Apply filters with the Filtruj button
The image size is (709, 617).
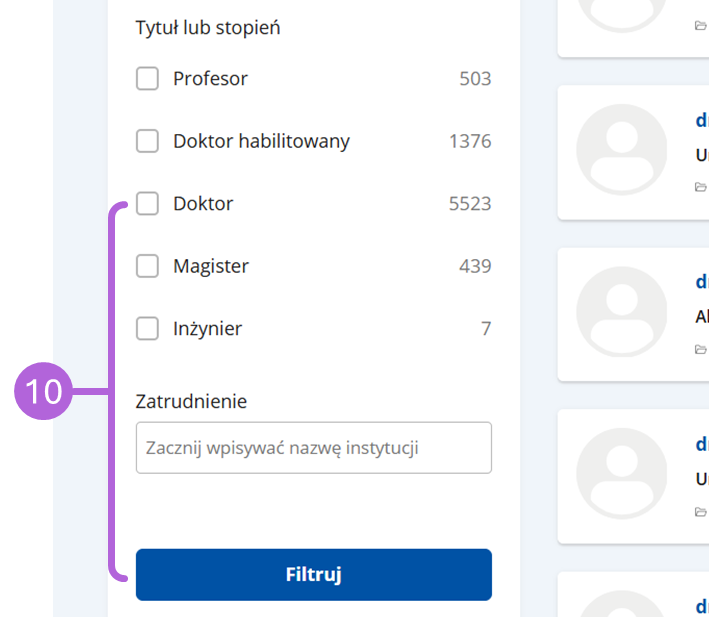pos(314,575)
